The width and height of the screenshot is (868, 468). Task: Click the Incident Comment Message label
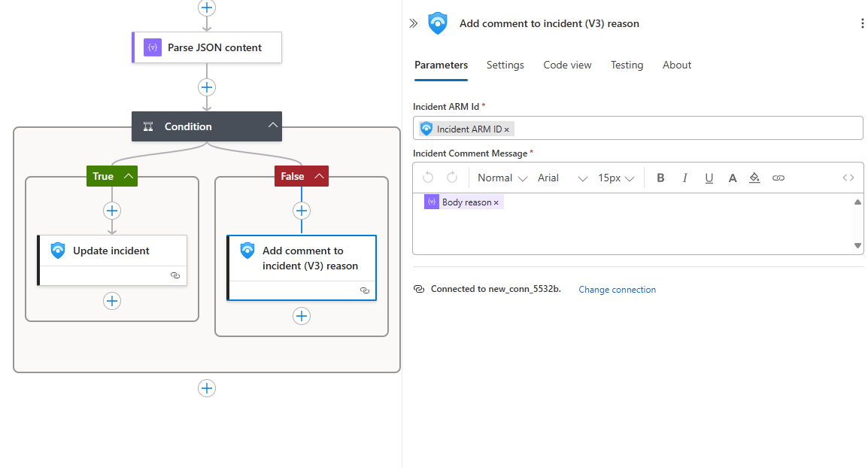[x=470, y=153]
